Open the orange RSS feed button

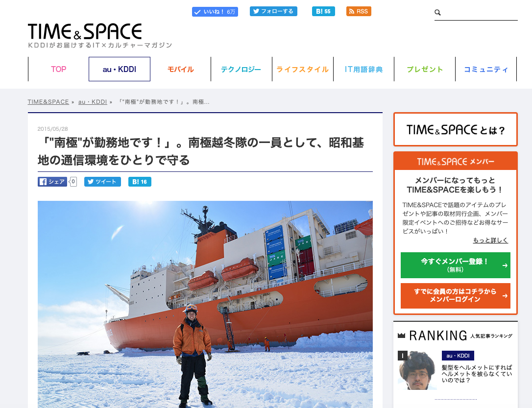tap(359, 11)
